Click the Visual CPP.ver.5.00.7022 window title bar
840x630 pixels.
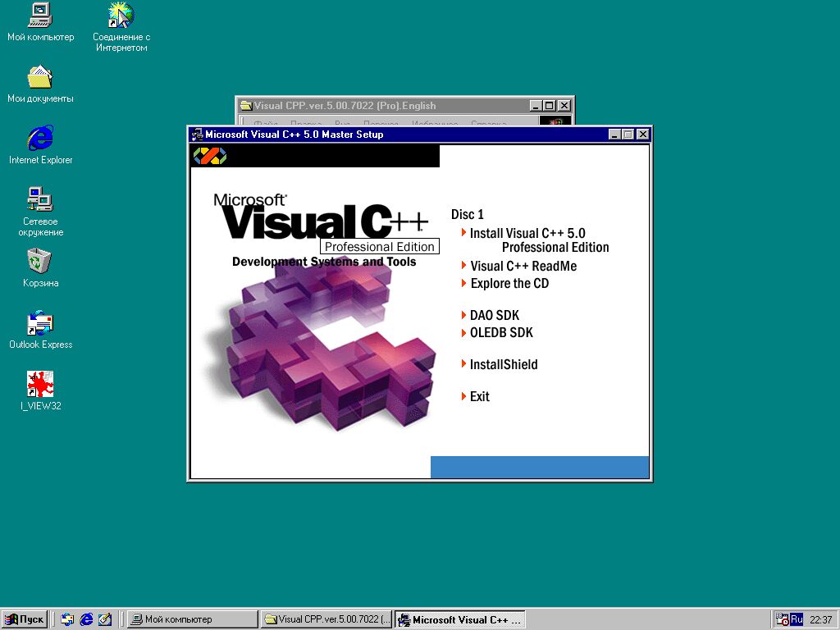pyautogui.click(x=405, y=106)
